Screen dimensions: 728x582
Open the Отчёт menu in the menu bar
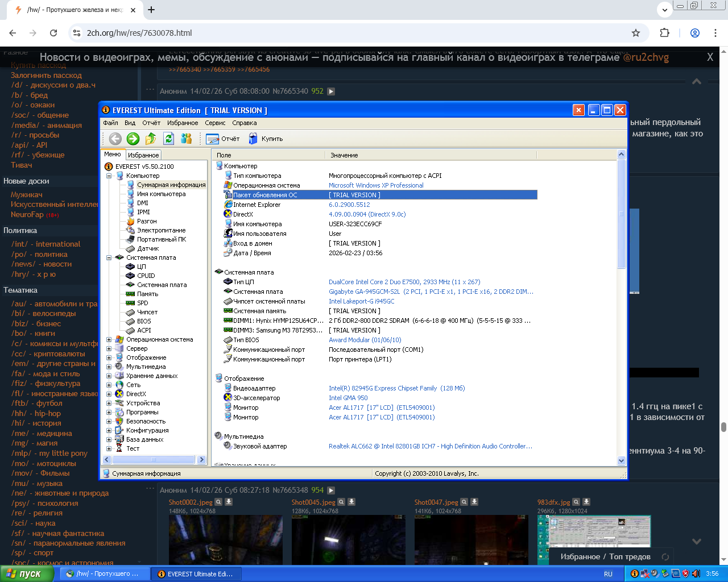point(151,123)
